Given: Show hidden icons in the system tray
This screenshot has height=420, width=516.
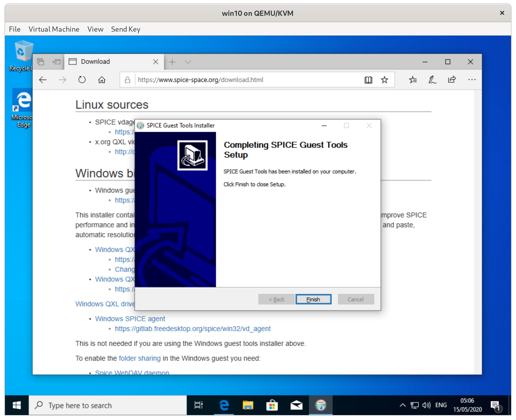Looking at the screenshot, I should (x=402, y=405).
